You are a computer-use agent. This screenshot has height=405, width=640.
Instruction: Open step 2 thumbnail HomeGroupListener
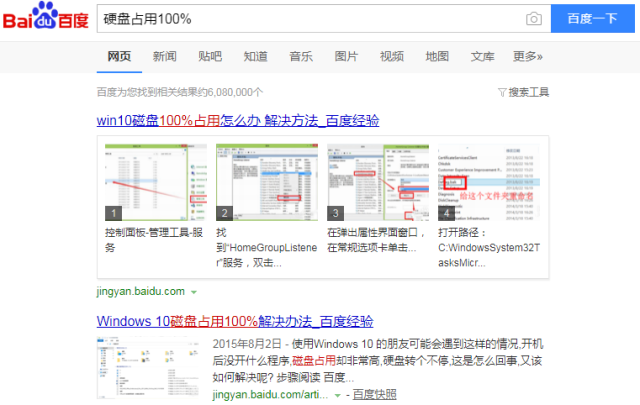click(267, 182)
